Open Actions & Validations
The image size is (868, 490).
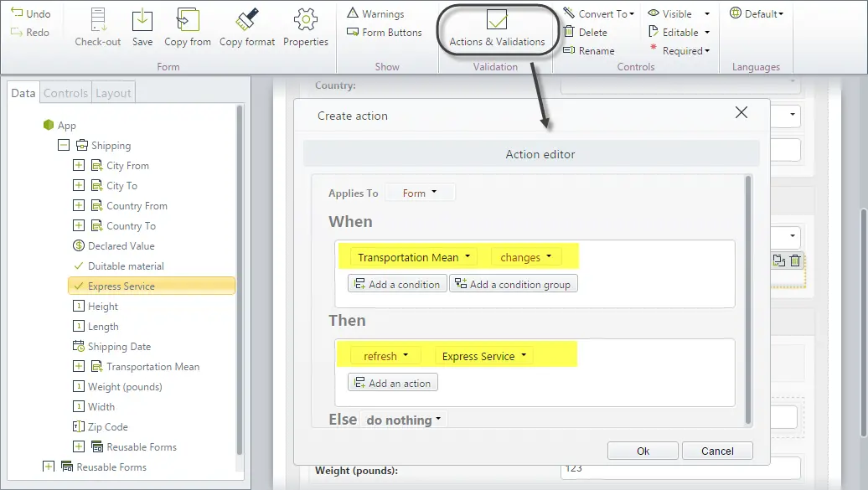pos(497,28)
